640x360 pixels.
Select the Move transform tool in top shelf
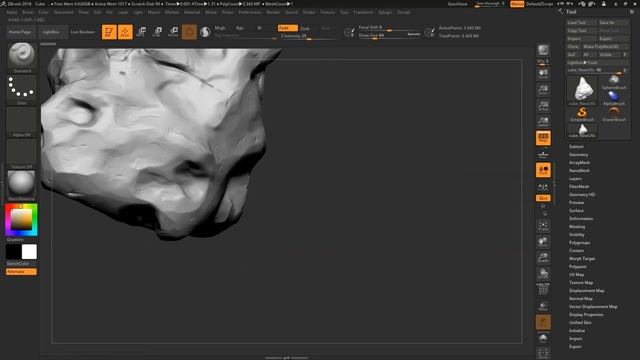coord(141,32)
